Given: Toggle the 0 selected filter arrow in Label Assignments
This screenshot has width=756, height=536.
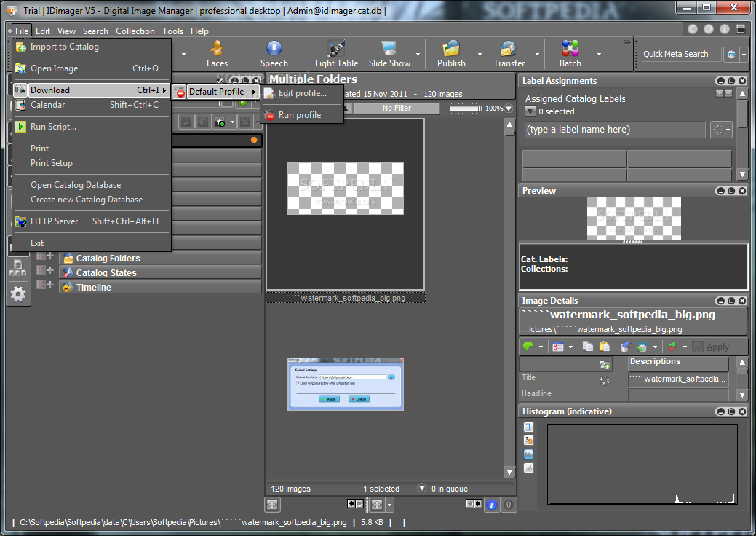Looking at the screenshot, I should pyautogui.click(x=530, y=111).
